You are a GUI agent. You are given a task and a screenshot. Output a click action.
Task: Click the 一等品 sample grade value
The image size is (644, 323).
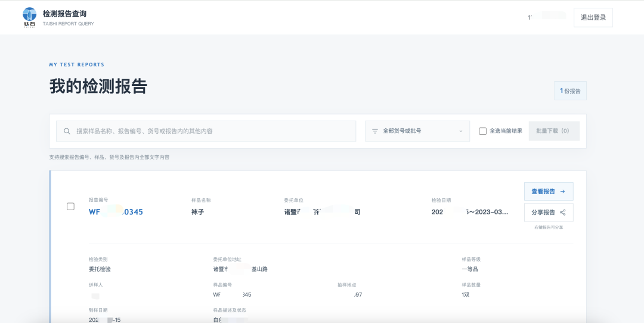click(470, 269)
